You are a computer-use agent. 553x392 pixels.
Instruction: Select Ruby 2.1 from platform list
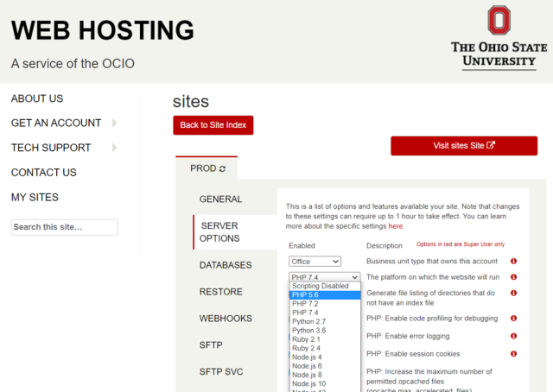coord(325,339)
